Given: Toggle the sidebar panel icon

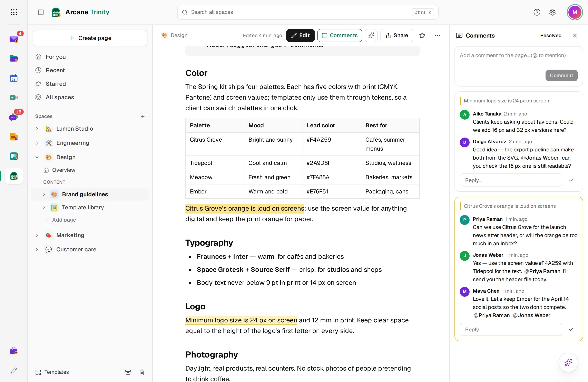Looking at the screenshot, I should coord(41,12).
